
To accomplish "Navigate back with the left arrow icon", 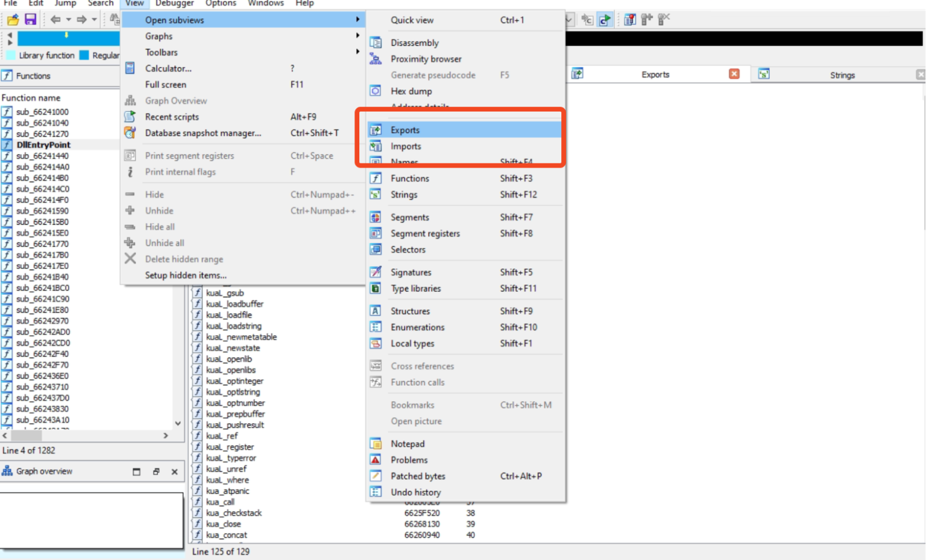I will [x=57, y=20].
